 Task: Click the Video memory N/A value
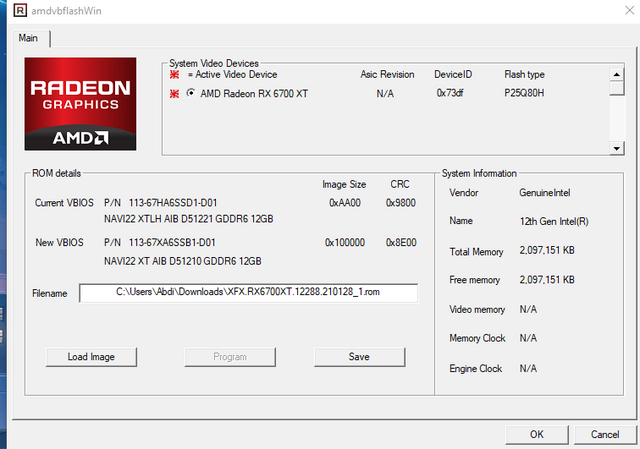[x=528, y=309]
